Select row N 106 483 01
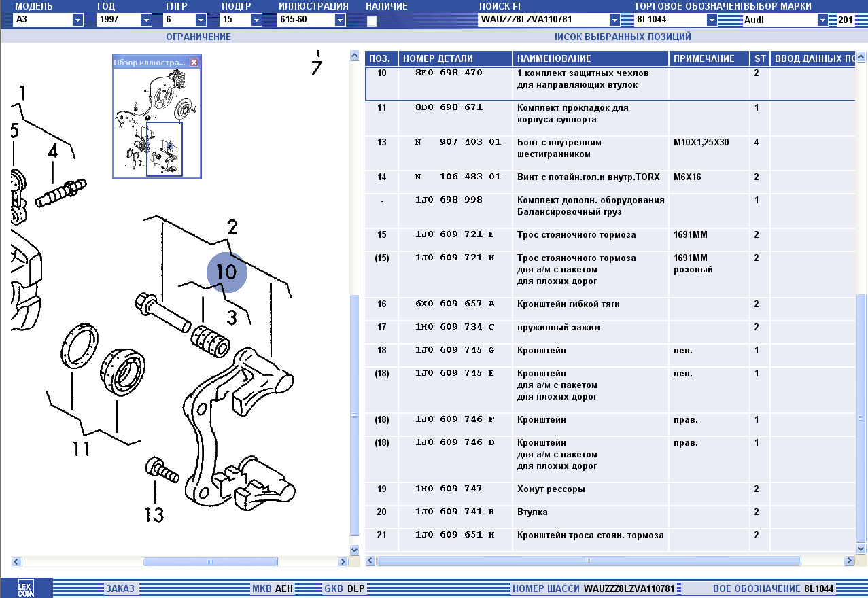Screen dimensions: 868x598 pos(609,182)
